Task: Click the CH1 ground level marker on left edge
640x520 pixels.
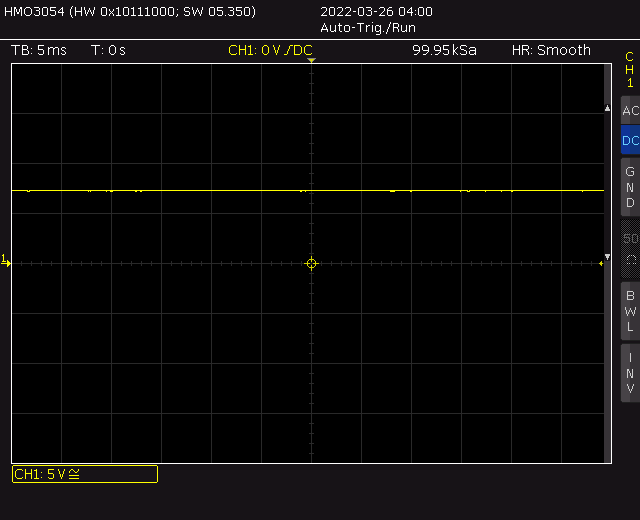Action: pos(5,261)
